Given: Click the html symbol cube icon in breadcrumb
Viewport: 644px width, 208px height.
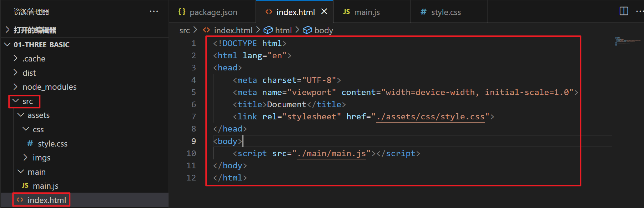Looking at the screenshot, I should click(x=268, y=30).
